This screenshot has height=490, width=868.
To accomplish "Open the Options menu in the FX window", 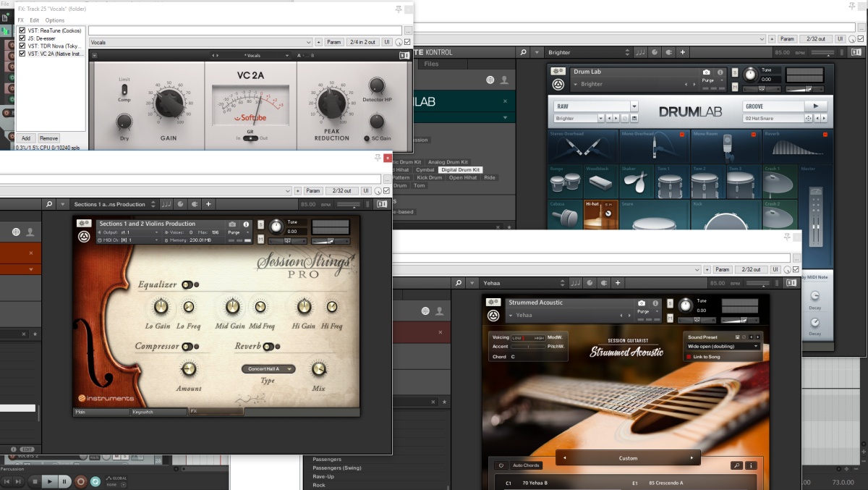I will (x=55, y=20).
